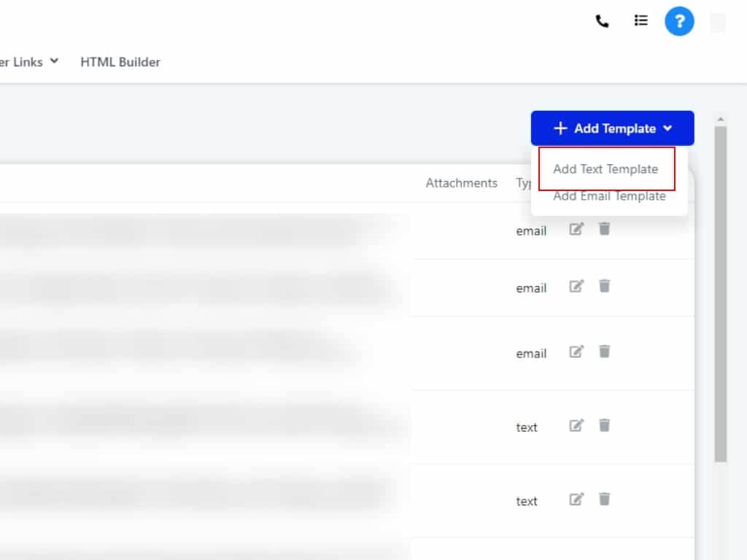Open the task list icon
The height and width of the screenshot is (560, 747).
coord(640,21)
